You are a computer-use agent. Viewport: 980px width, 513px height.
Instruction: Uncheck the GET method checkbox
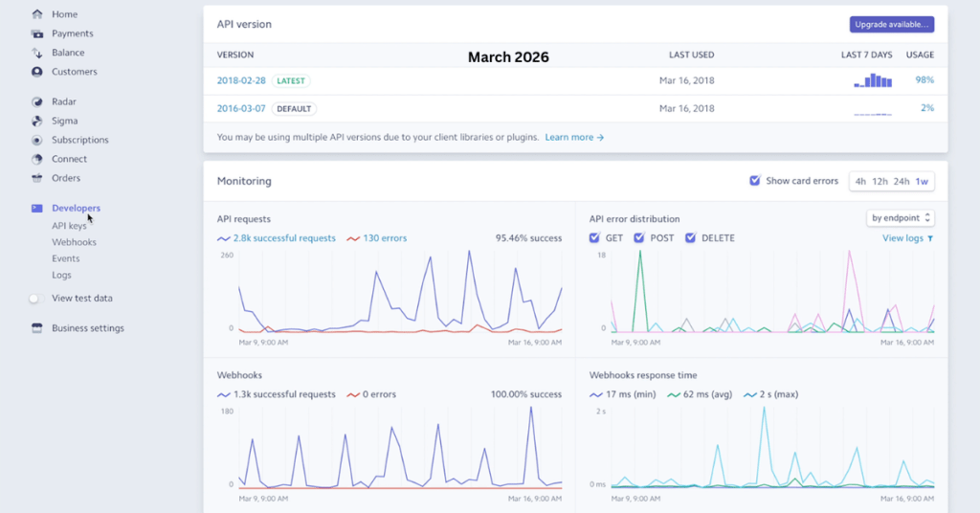[595, 237]
